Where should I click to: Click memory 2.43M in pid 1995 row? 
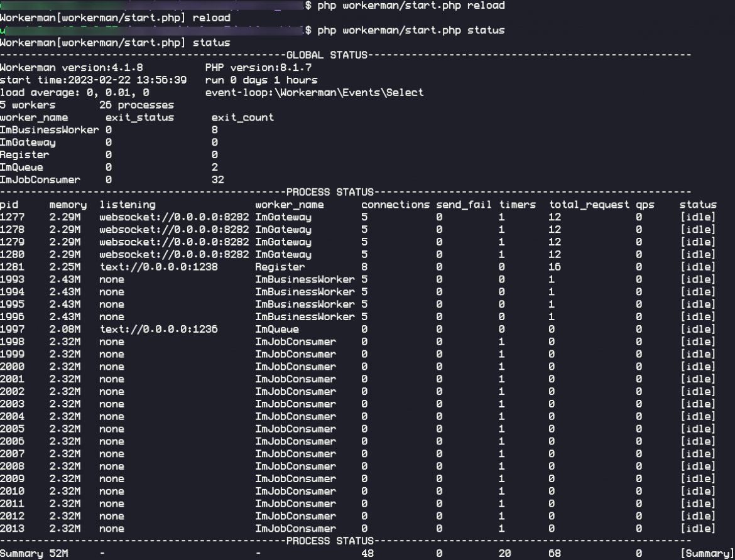click(65, 304)
